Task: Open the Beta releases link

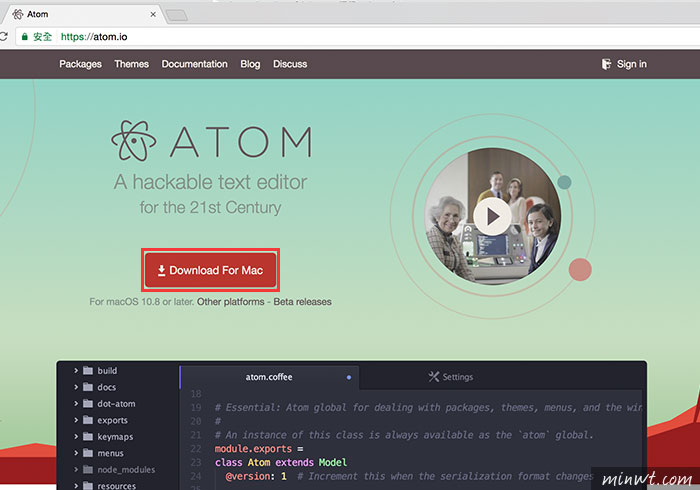Action: point(302,302)
